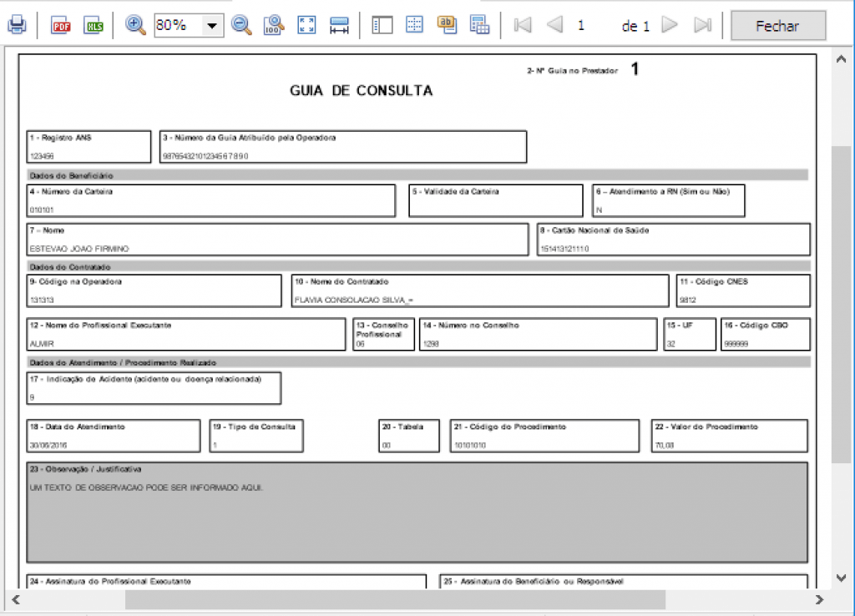Export the report to XLS
This screenshot has width=855, height=616.
(x=94, y=25)
